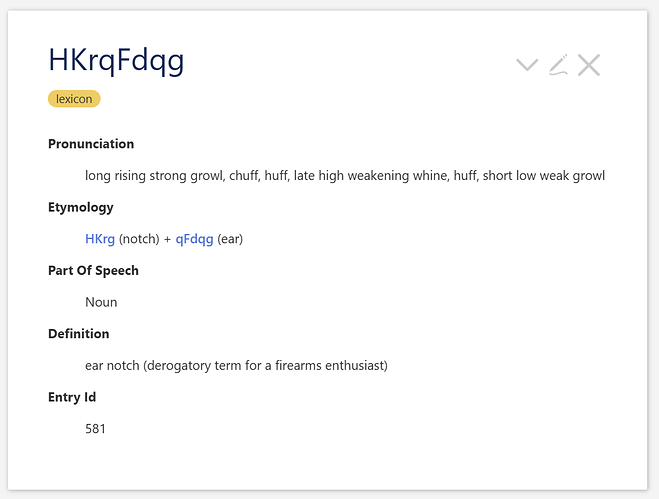The width and height of the screenshot is (659, 499).
Task: Click the Entry Id label
Action: pyautogui.click(x=72, y=397)
